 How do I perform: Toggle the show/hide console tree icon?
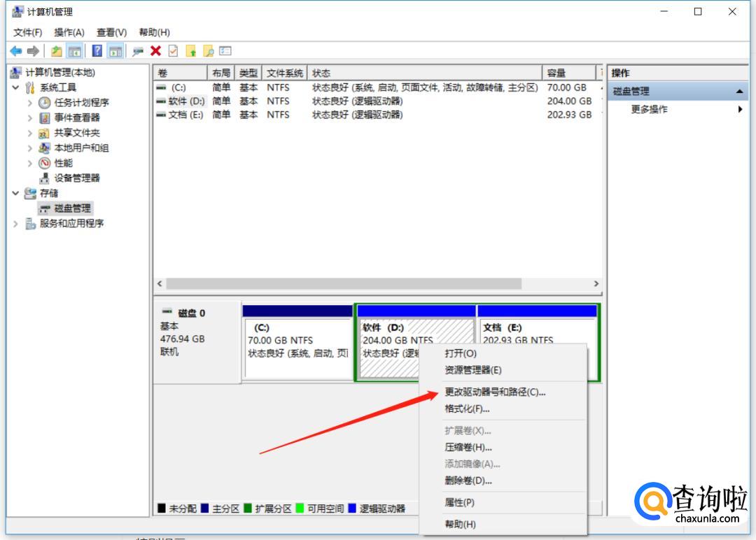click(74, 51)
